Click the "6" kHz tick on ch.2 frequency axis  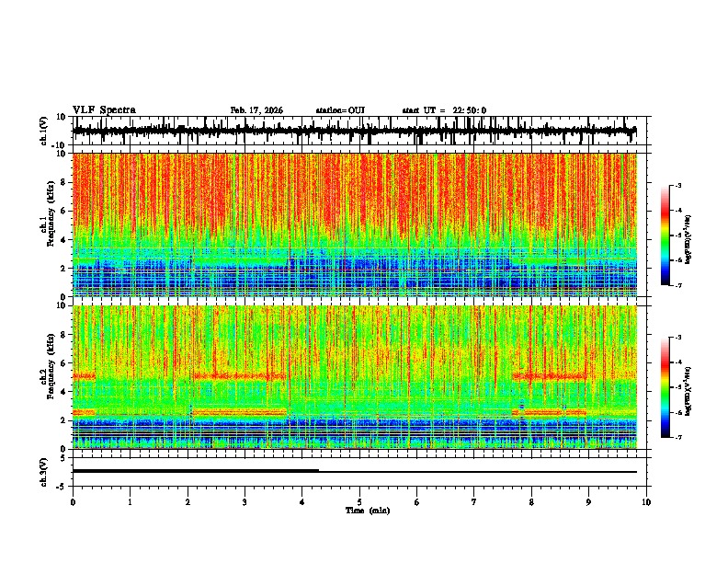63,363
